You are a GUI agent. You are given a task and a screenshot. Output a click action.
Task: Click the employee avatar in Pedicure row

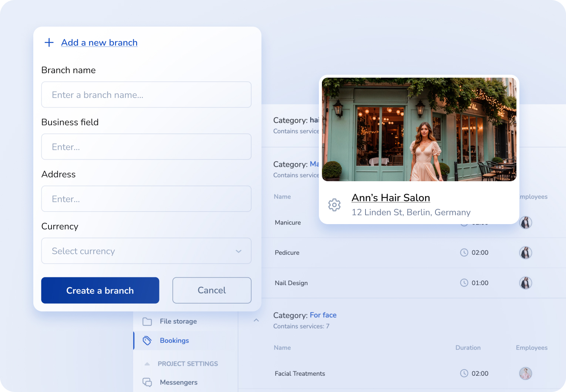[525, 253]
